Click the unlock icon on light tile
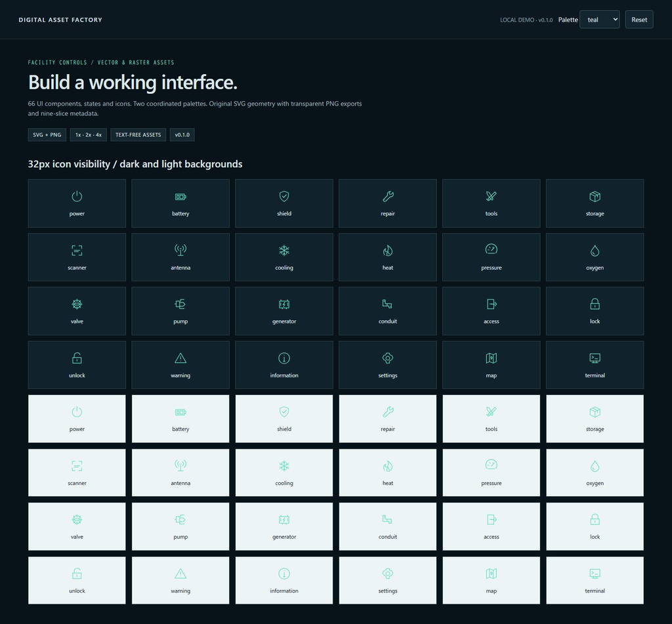672x624 pixels. [77, 573]
